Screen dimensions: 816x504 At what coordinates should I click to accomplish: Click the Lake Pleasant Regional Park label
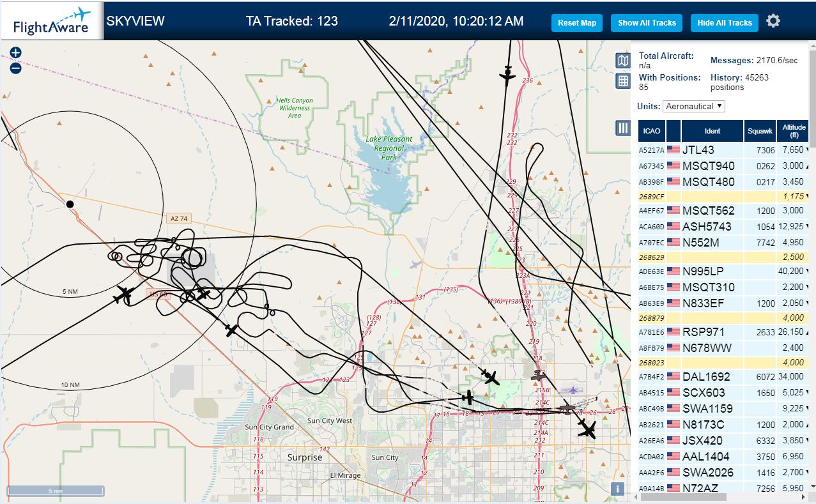click(x=389, y=148)
